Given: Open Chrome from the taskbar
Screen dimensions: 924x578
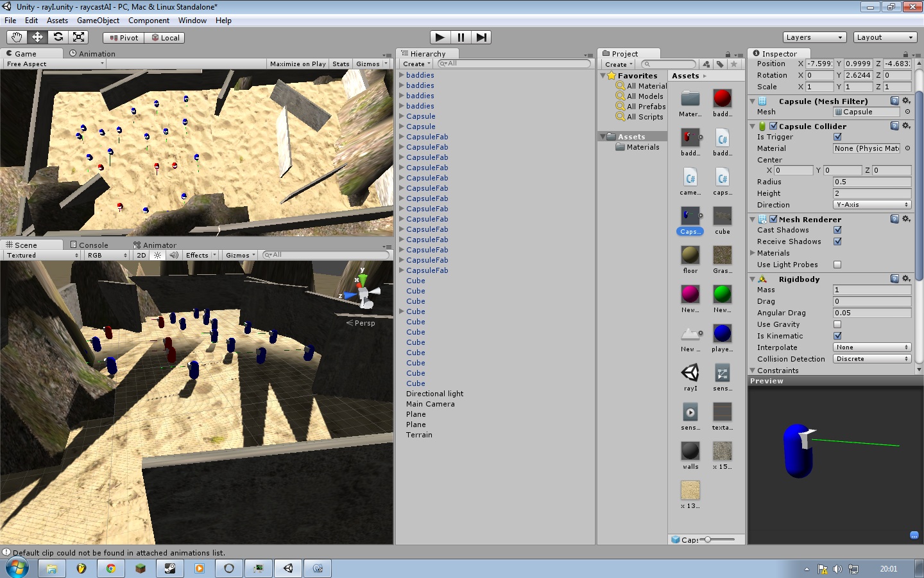Looking at the screenshot, I should coord(111,568).
